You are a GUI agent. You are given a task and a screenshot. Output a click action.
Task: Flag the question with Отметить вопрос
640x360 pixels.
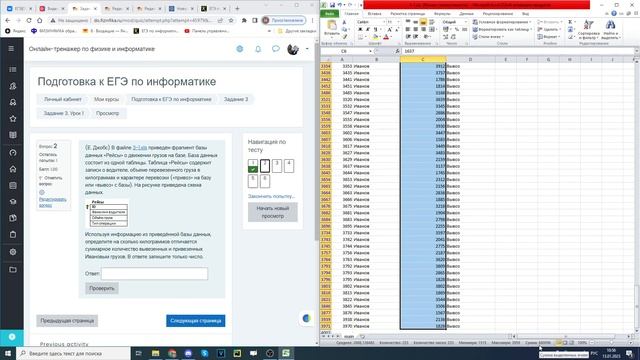click(51, 181)
